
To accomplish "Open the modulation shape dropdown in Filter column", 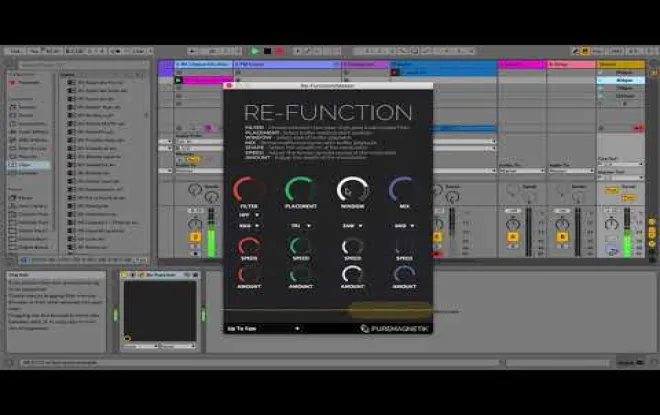I will 249,226.
